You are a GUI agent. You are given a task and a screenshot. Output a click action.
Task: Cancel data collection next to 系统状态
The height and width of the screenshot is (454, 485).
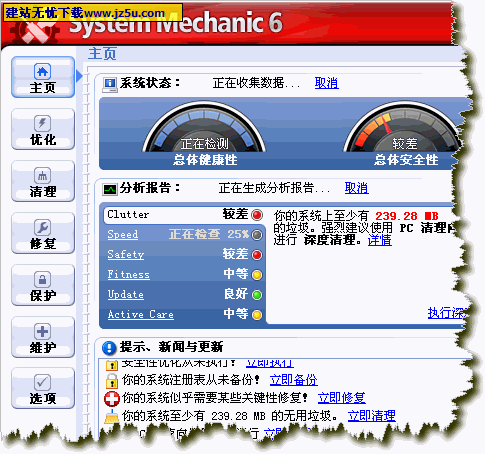[x=327, y=83]
